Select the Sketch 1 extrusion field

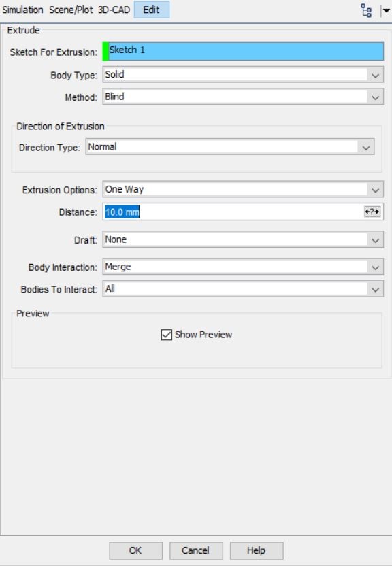click(243, 51)
